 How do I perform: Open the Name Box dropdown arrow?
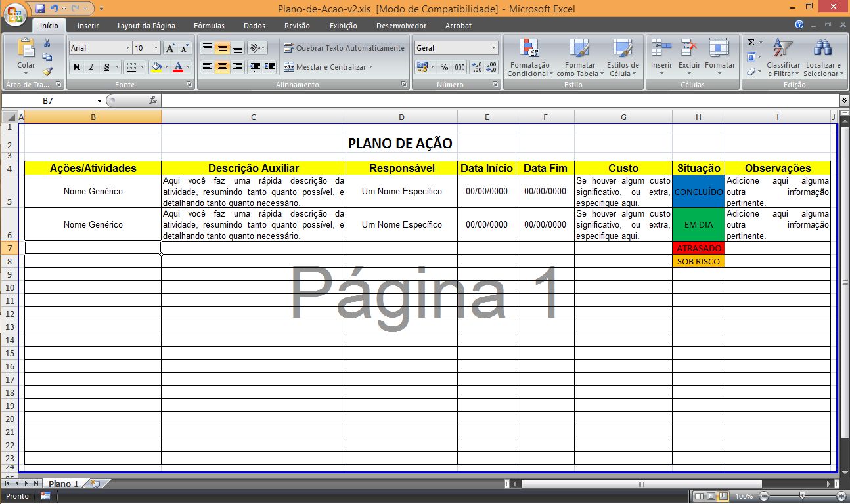tap(99, 100)
